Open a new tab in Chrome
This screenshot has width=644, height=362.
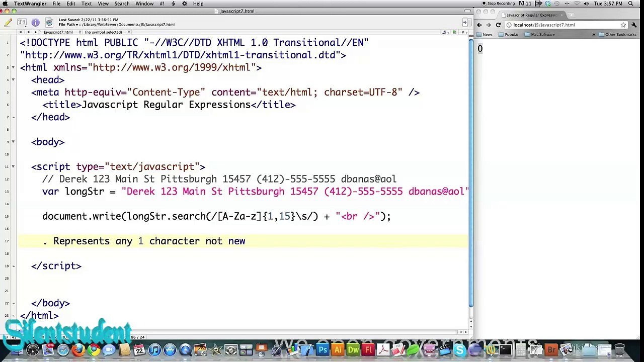tap(571, 15)
